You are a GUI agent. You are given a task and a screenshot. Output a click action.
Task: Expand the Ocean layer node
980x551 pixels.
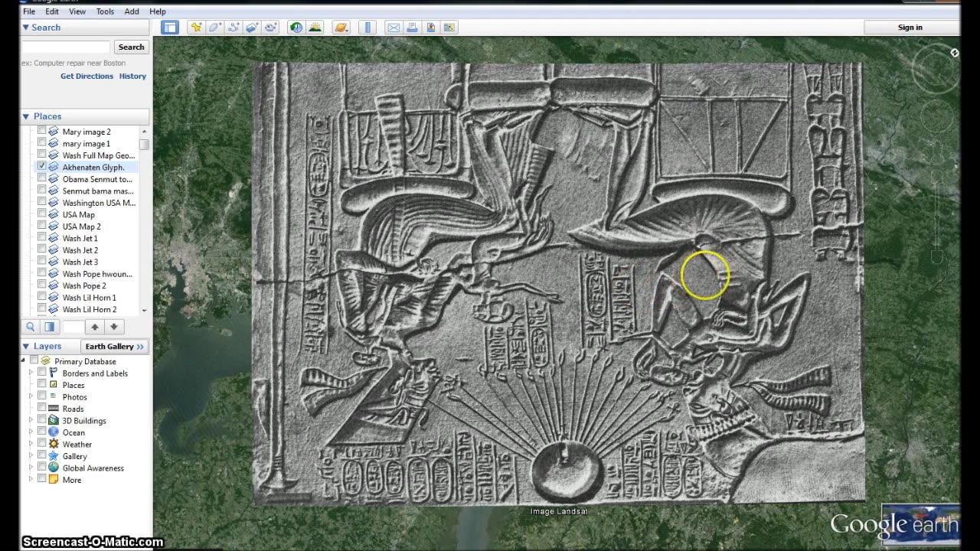point(31,432)
